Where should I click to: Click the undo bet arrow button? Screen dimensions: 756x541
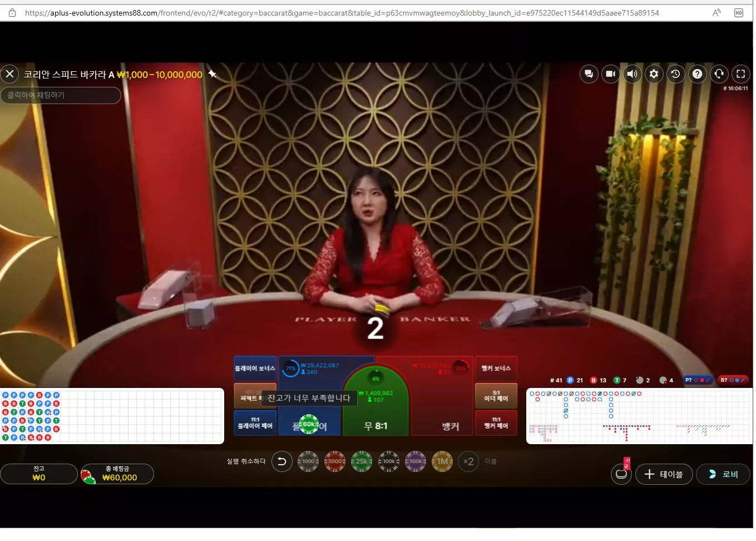pos(282,461)
